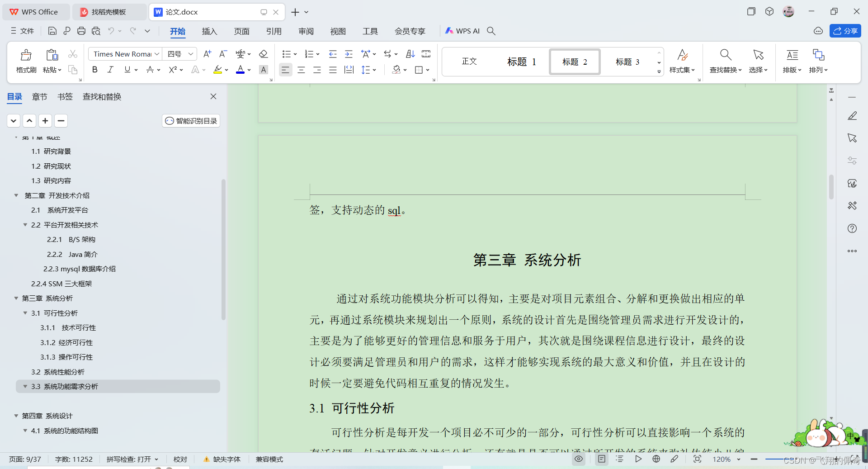Open Find and Replace (查找替换) icon

coord(726,55)
